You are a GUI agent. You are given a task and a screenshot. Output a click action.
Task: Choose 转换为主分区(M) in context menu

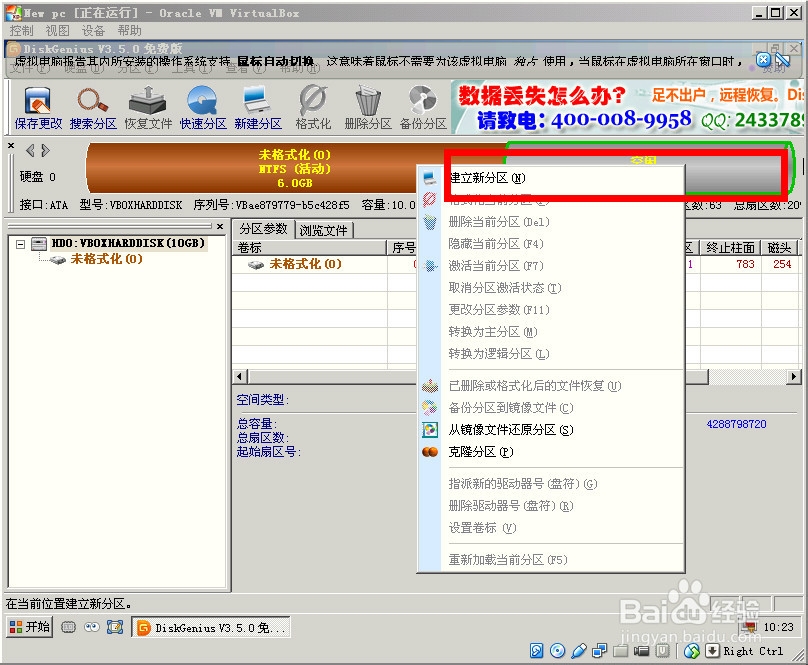click(x=551, y=332)
